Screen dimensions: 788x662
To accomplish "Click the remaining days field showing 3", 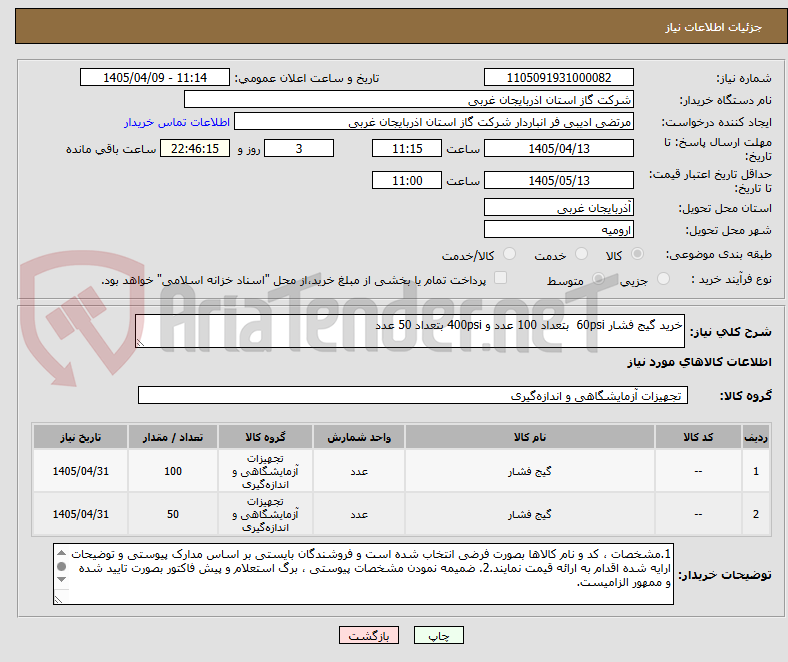I will click(x=299, y=148).
